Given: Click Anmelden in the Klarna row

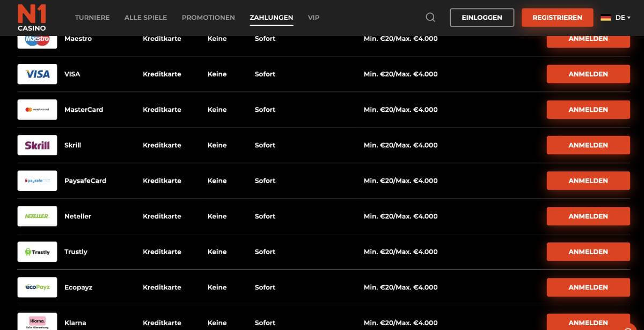Looking at the screenshot, I should 588,322.
